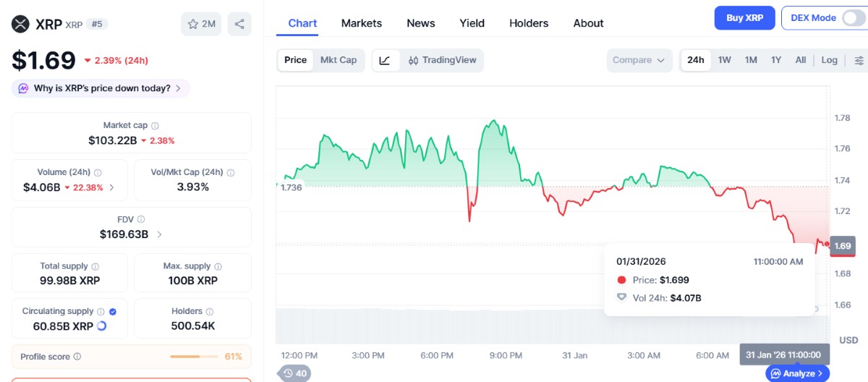Click the USD currency label on chart

click(848, 340)
